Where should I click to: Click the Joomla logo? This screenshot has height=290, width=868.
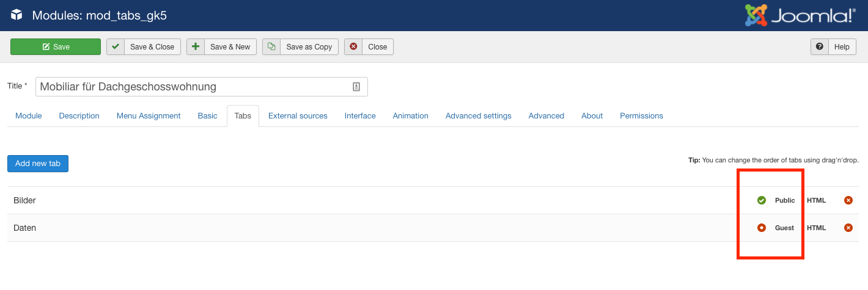[800, 15]
